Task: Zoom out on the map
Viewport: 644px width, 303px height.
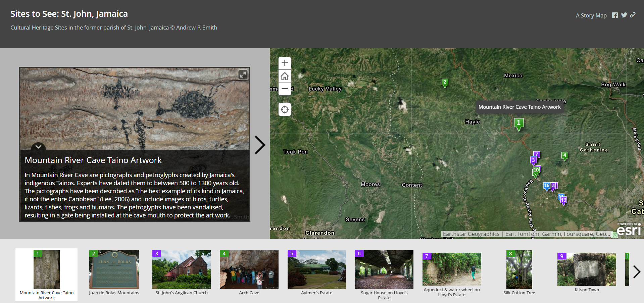Action: coord(285,89)
